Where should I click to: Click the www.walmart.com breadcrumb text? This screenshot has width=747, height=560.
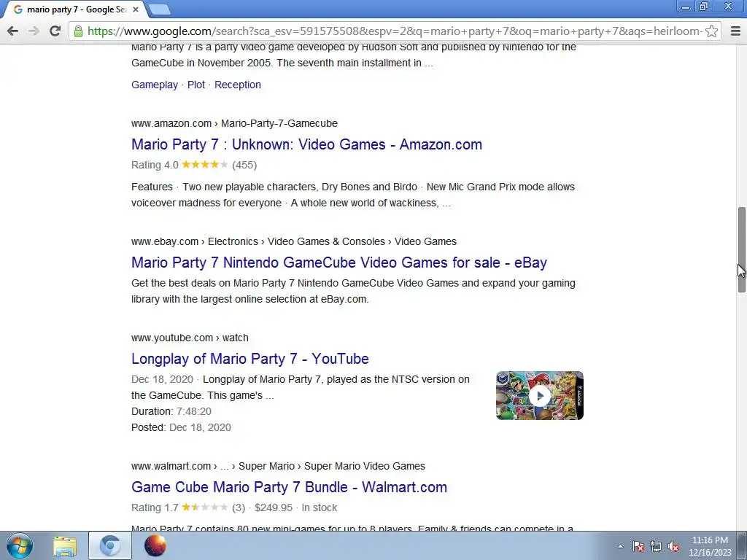tap(171, 466)
